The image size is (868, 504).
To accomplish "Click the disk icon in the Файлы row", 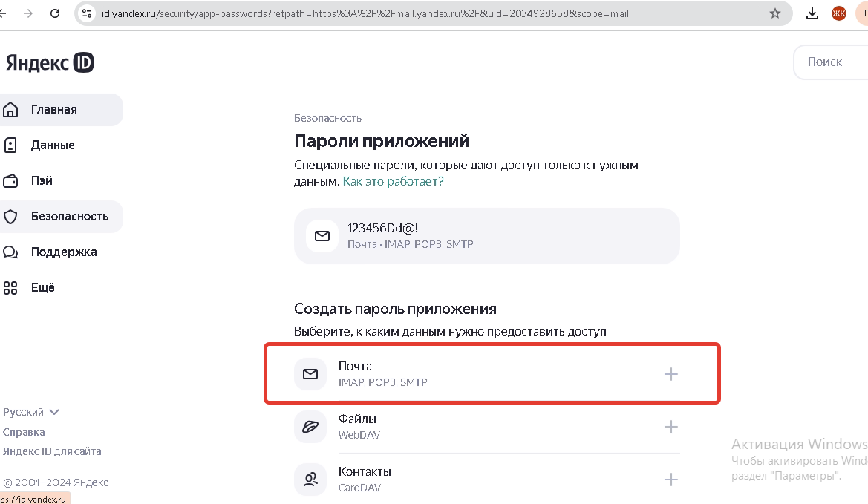I will pos(310,427).
